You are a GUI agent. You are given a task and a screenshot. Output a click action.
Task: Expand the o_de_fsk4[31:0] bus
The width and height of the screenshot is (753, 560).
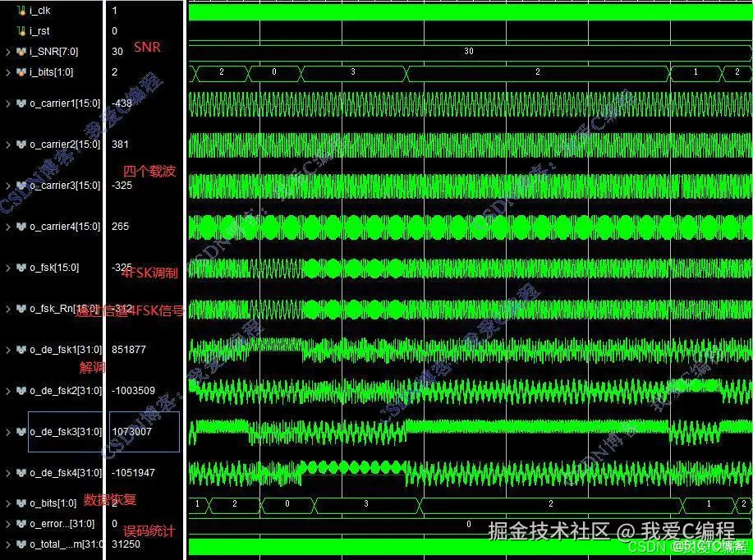coord(7,473)
